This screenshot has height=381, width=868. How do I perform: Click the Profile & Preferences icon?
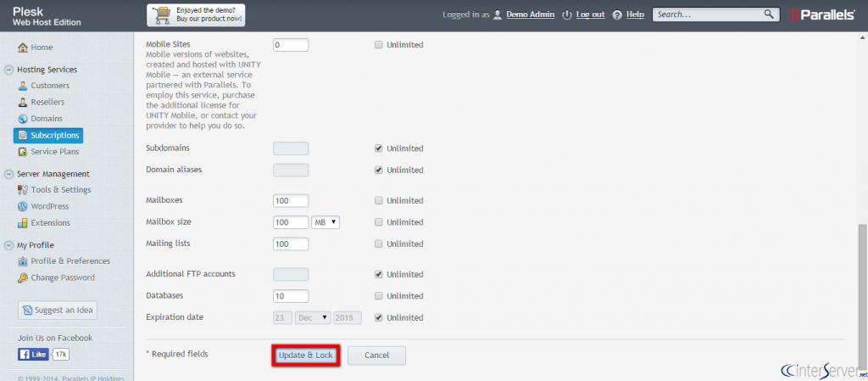click(23, 261)
